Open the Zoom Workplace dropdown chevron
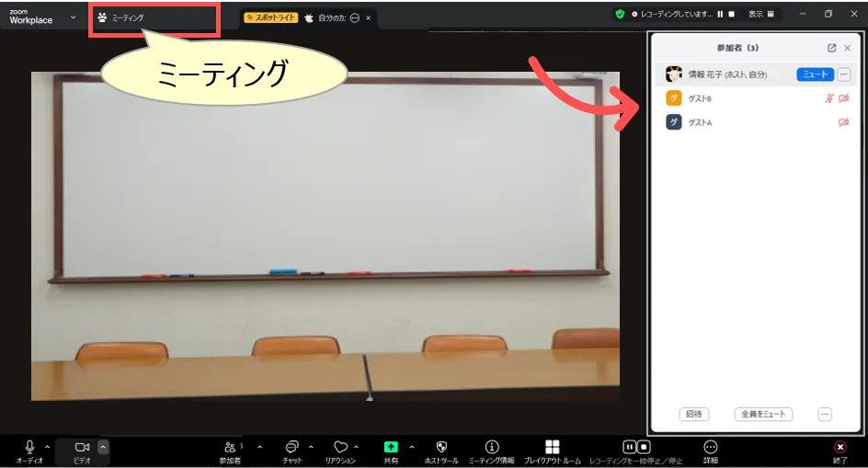Image resolution: width=868 pixels, height=468 pixels. tap(73, 17)
